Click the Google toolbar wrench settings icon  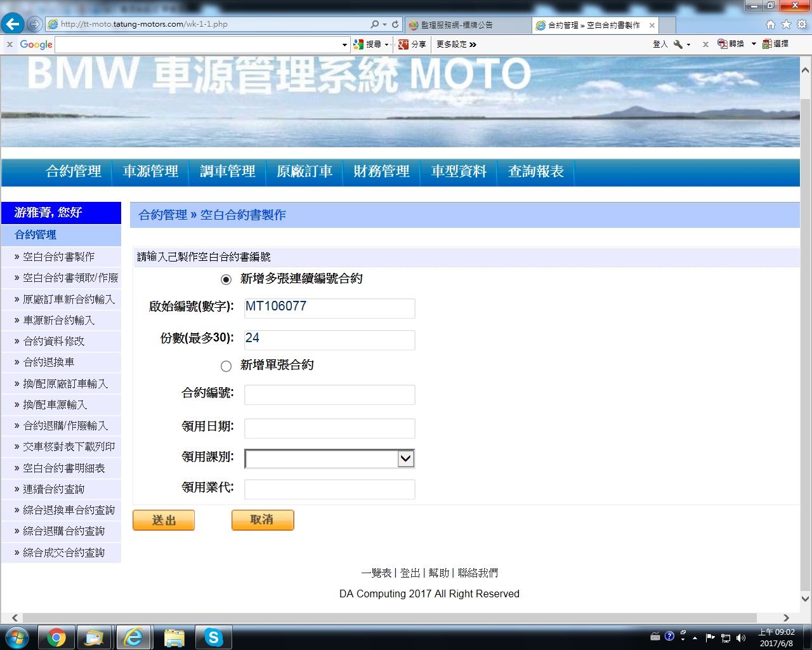tap(678, 44)
